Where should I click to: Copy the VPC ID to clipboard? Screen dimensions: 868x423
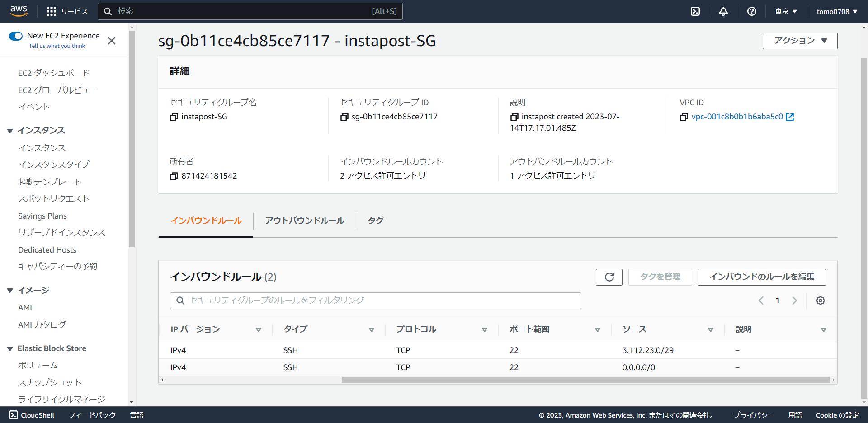(x=684, y=117)
